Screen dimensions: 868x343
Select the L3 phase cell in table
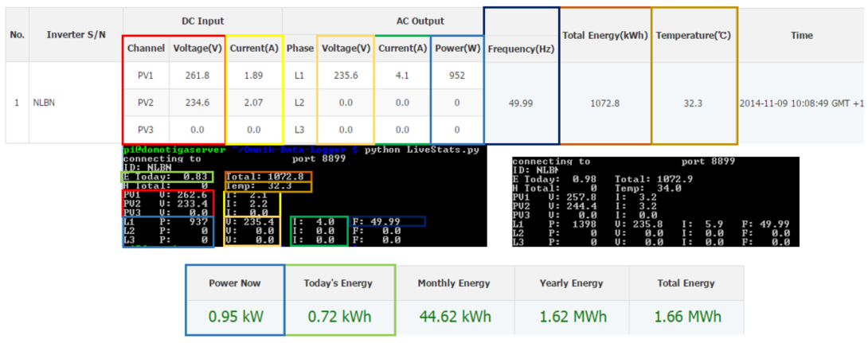(x=300, y=130)
